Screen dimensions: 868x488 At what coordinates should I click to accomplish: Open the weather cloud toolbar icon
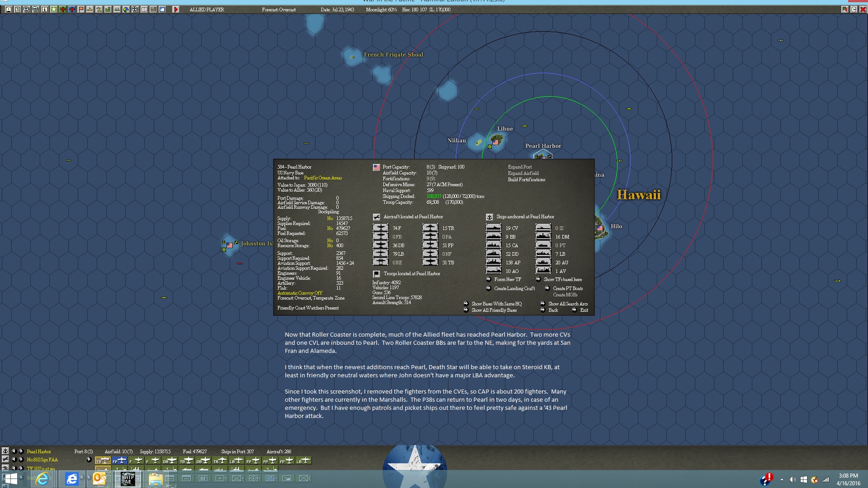click(162, 9)
